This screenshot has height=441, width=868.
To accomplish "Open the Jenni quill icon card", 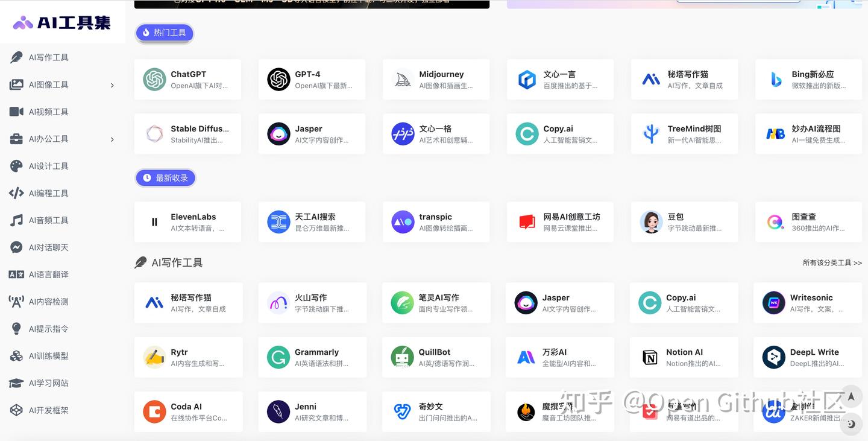I will 312,411.
